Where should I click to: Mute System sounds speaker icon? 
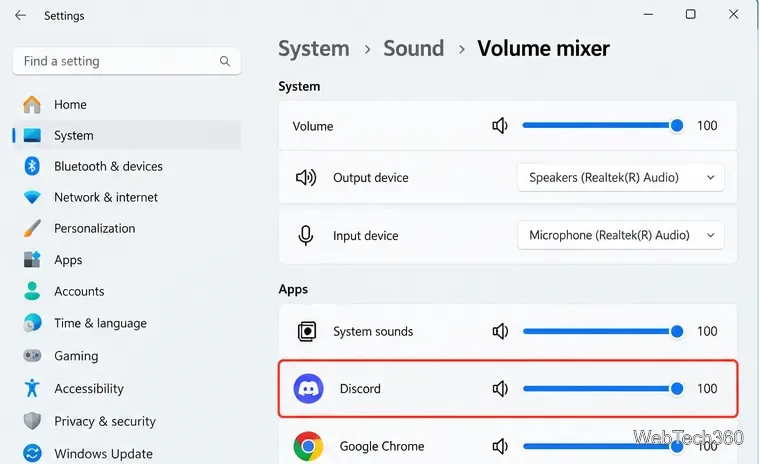pos(500,332)
